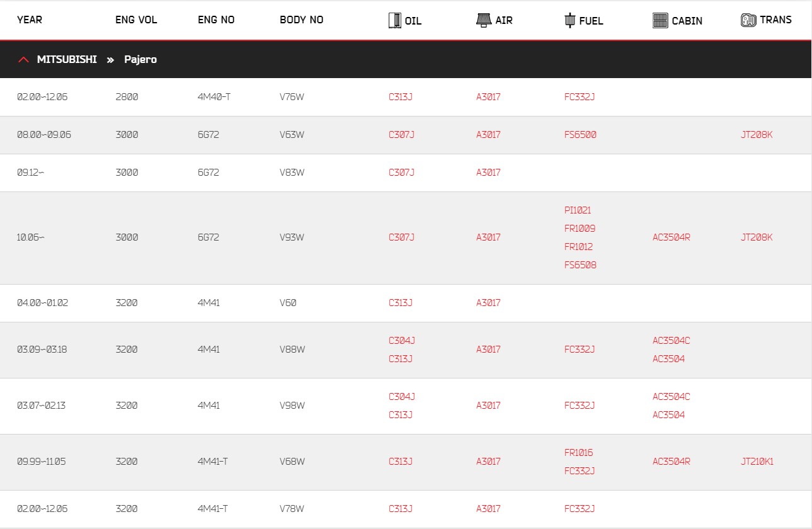Click the air filter icon in header

coord(483,20)
